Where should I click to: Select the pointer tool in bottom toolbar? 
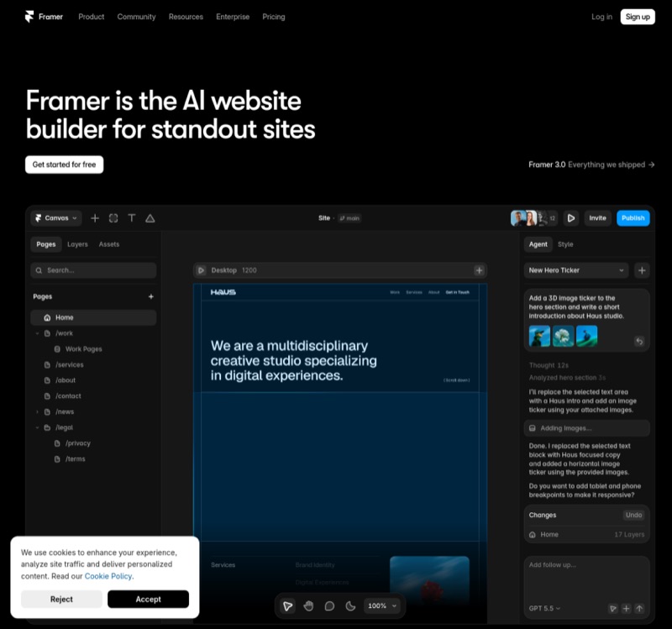click(287, 605)
